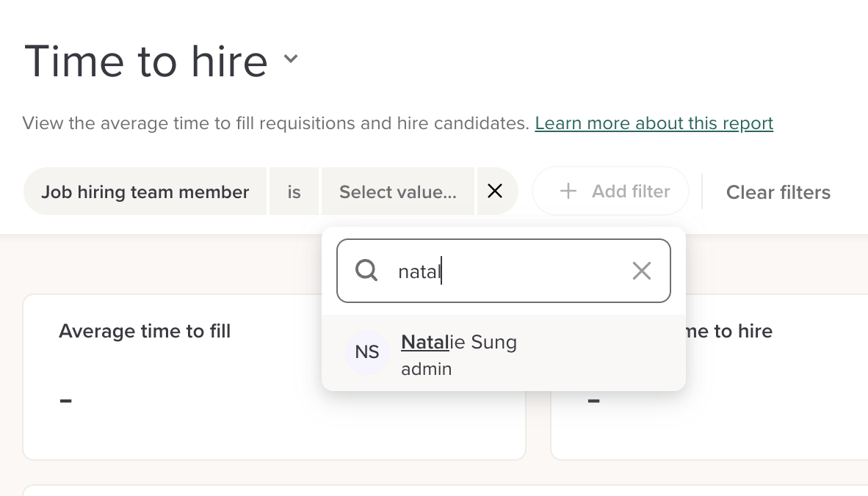Click the Average time to fill heading
Viewport: 868px width, 496px height.
click(145, 332)
